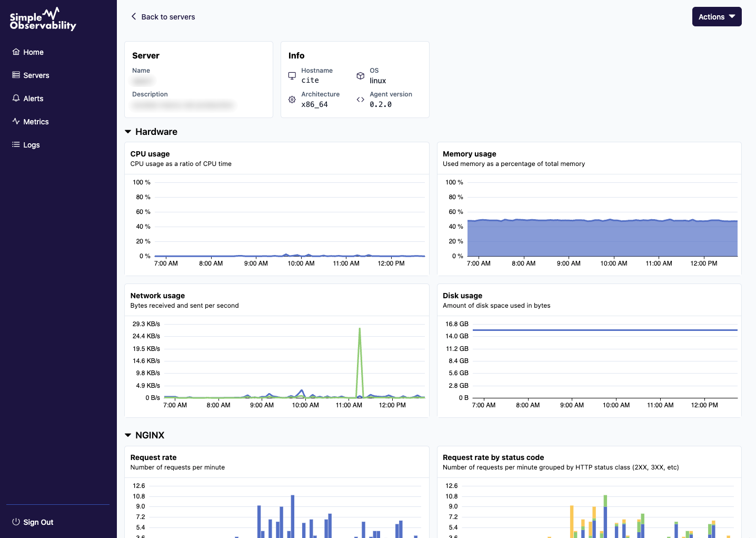
Task: Click the Sign Out power icon
Action: click(x=16, y=522)
